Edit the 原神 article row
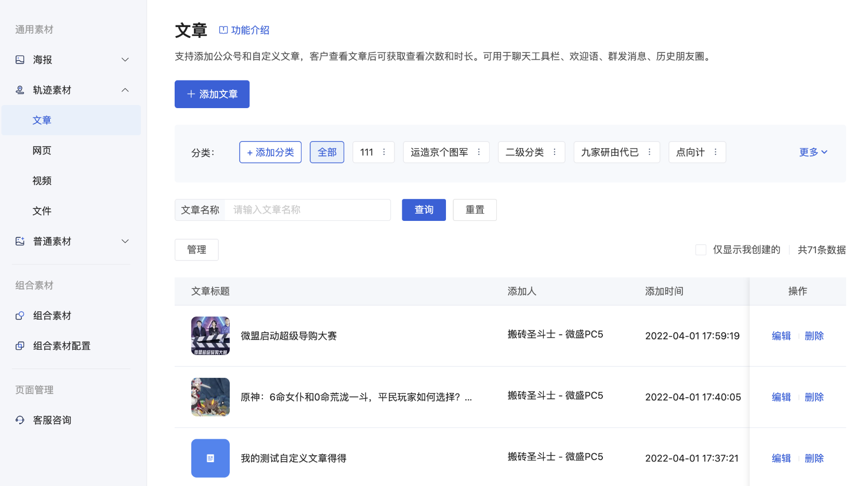This screenshot has height=486, width=868. (x=781, y=397)
